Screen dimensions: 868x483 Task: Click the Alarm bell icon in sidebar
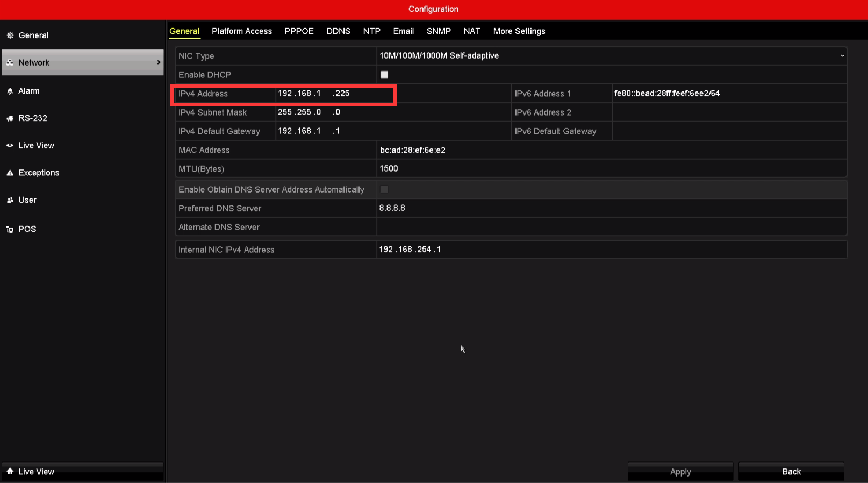[x=10, y=91]
